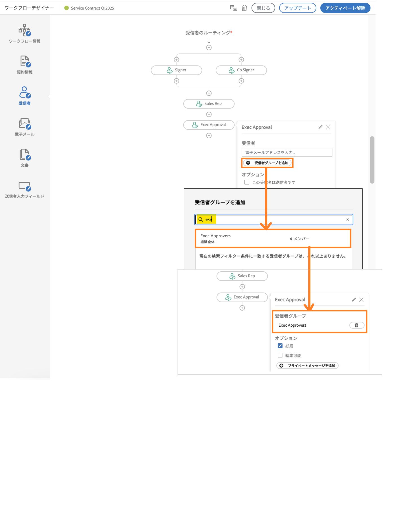
Task: Open the 契約情報 sidebar section
Action: tap(25, 65)
